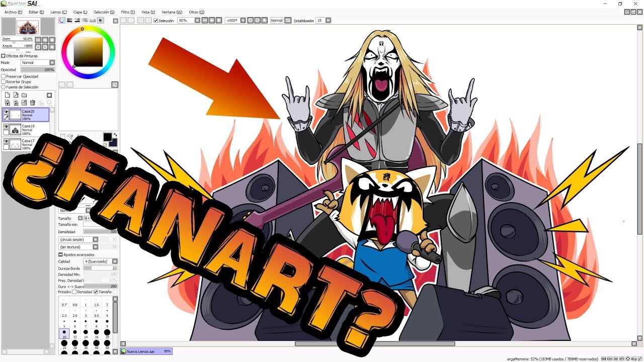Flip canvas view horizontally in toolbar
The image size is (644, 362).
pos(288,20)
